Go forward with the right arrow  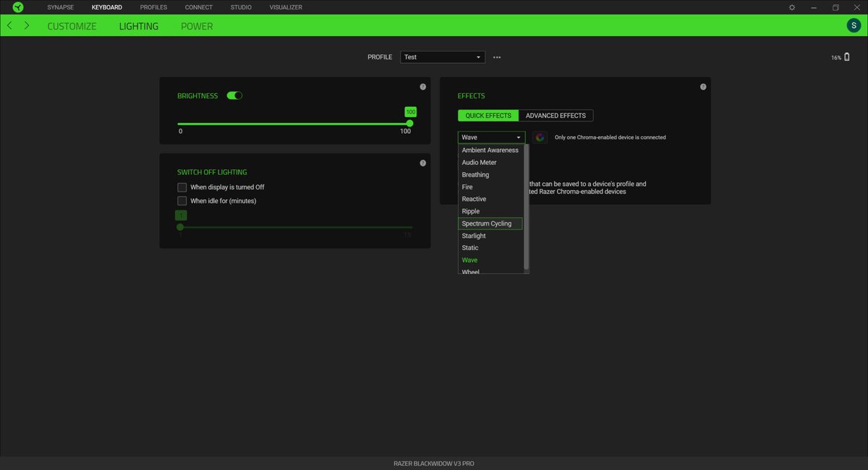pos(27,25)
